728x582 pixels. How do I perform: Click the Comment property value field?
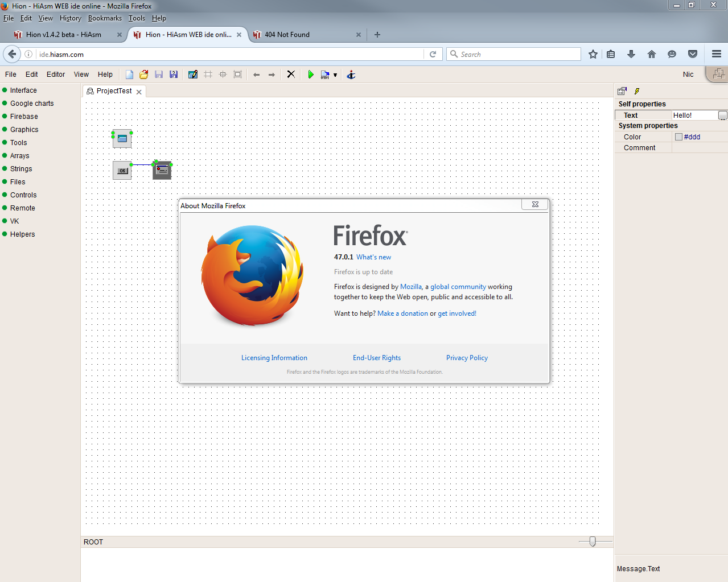700,148
